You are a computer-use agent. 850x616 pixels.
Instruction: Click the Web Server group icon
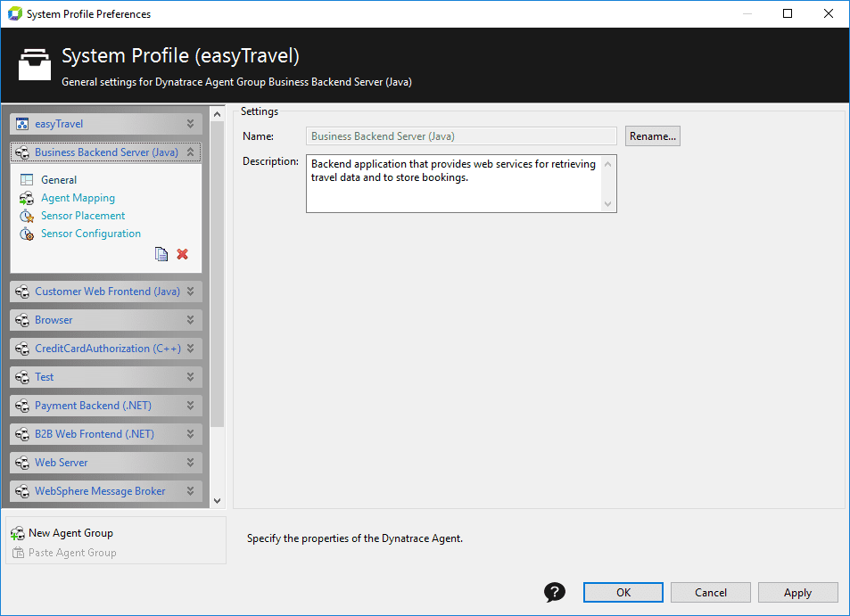(x=22, y=464)
